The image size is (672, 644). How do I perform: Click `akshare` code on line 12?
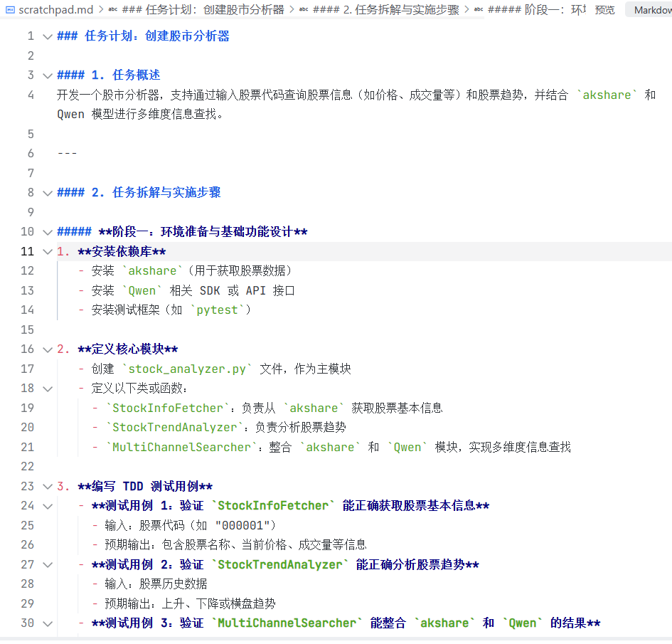152,271
